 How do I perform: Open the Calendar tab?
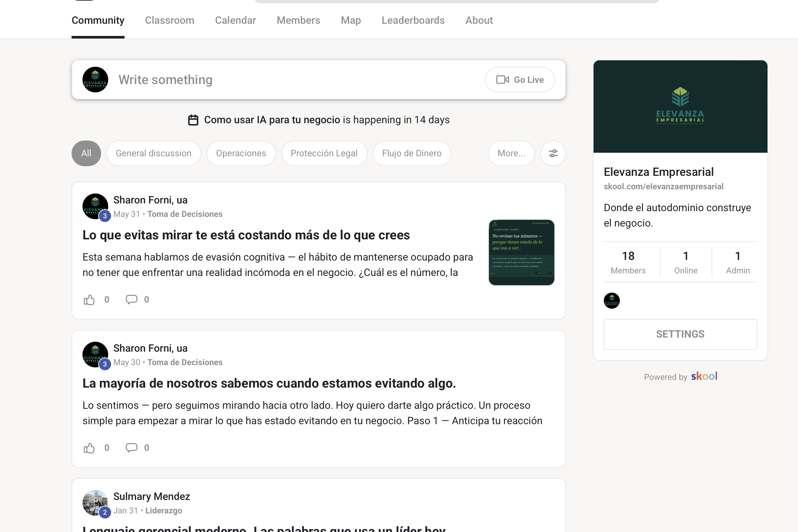235,20
